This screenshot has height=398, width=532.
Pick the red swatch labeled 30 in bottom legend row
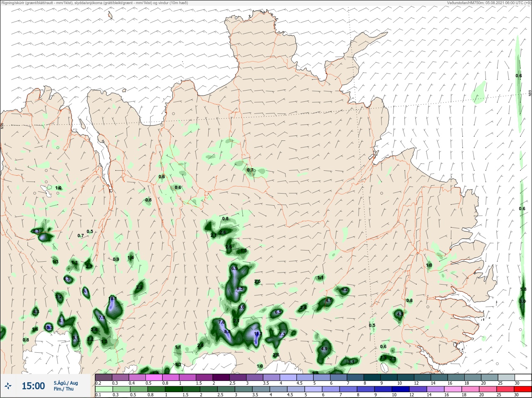(x=523, y=389)
